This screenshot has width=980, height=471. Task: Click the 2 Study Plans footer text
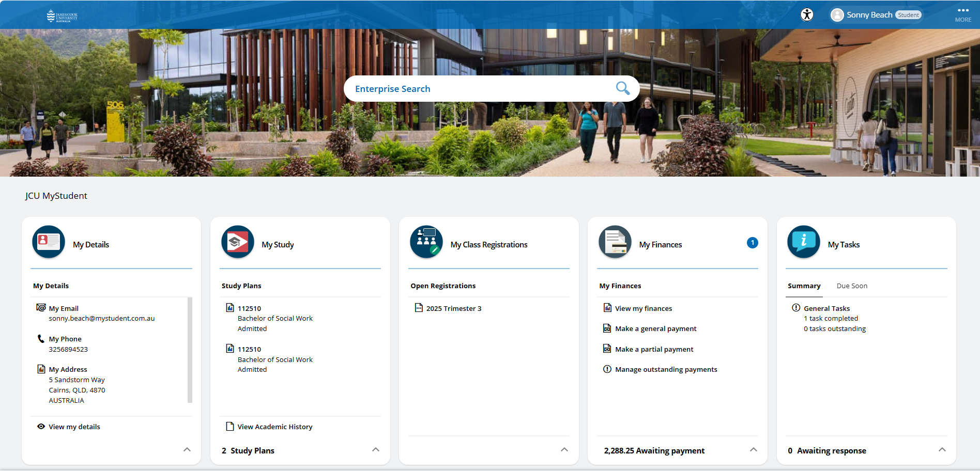pos(248,451)
